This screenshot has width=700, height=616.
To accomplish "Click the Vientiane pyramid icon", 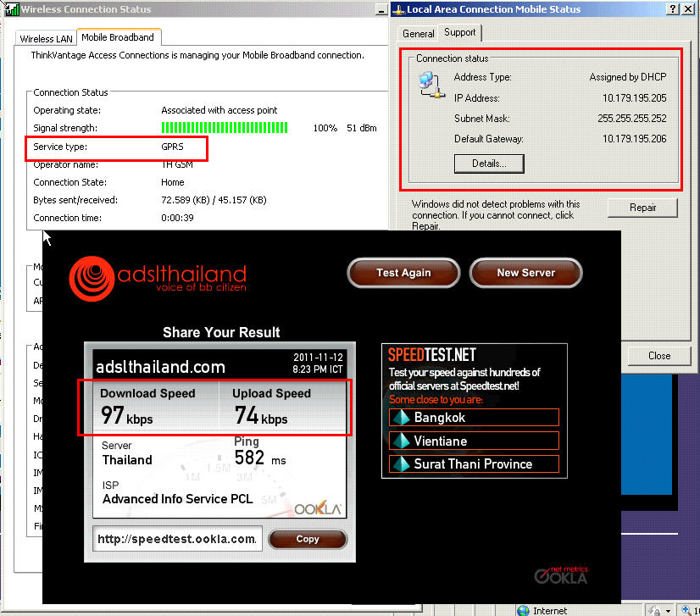I will [401, 441].
